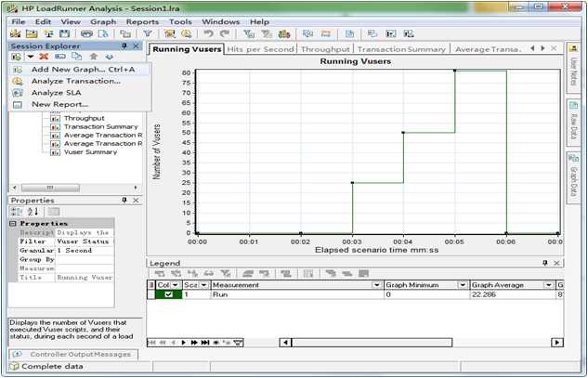Click the Filter property value Vuser Status
Image resolution: width=588 pixels, height=378 pixels.
85,241
